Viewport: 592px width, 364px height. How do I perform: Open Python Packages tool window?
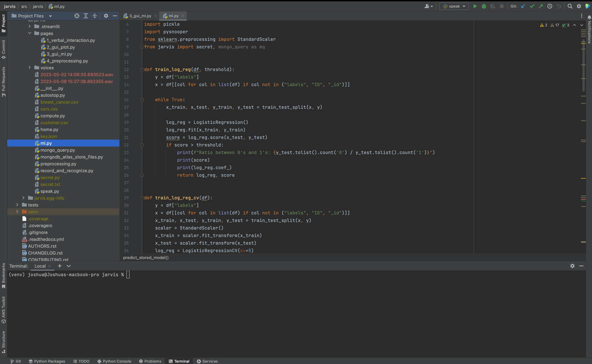point(47,361)
